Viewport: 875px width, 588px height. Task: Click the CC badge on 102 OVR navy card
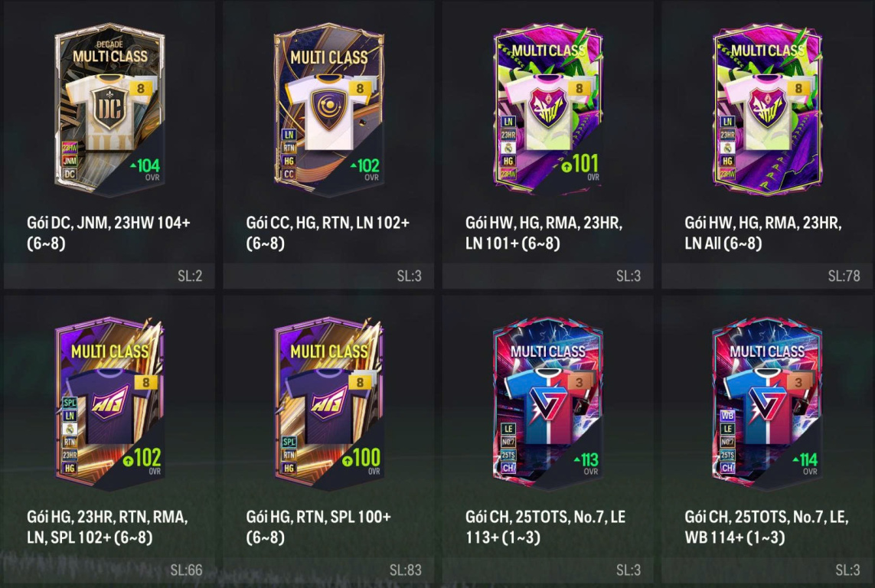[289, 174]
